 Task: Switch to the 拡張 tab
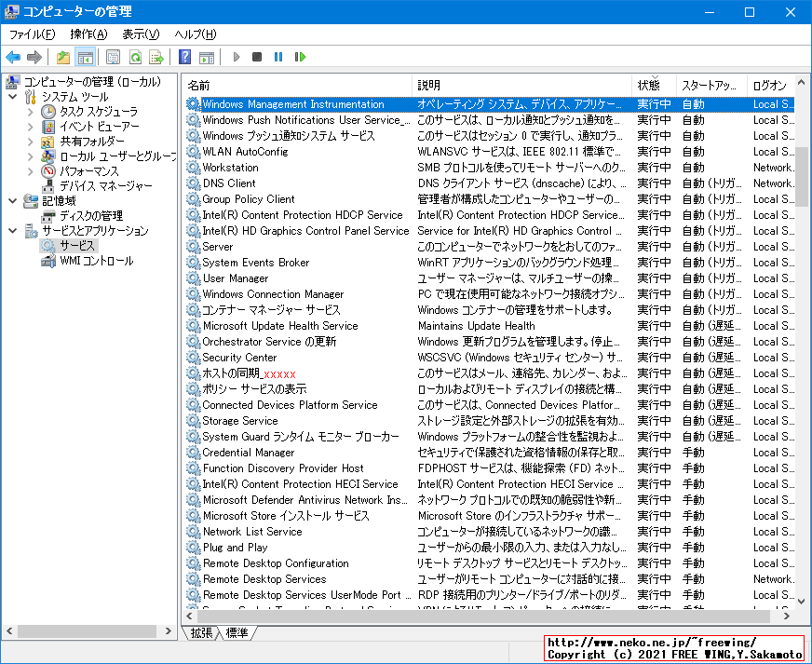click(x=201, y=631)
